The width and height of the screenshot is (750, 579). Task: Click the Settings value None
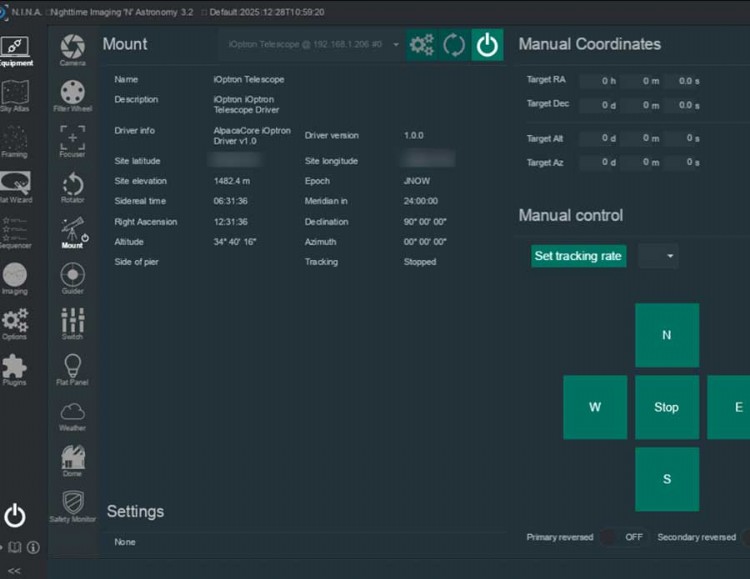125,542
